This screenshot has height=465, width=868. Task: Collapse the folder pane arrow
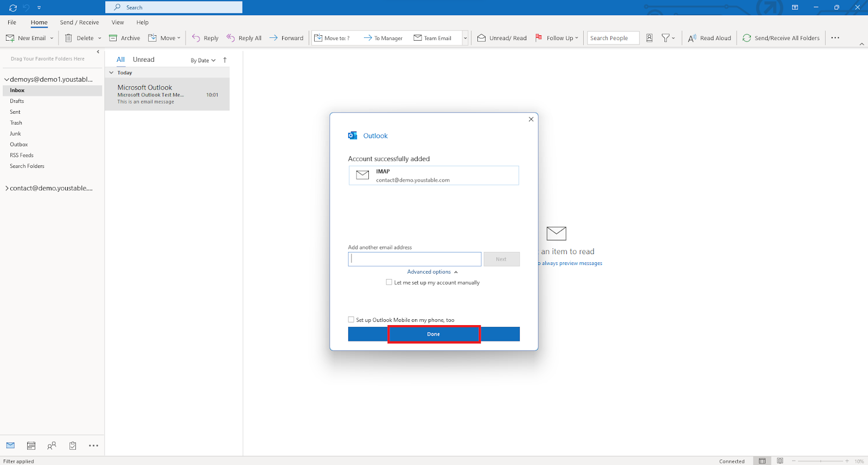click(x=98, y=52)
